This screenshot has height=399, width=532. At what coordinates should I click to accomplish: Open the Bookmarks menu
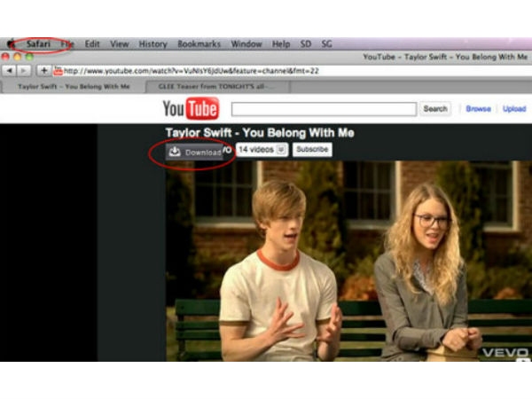click(x=199, y=44)
